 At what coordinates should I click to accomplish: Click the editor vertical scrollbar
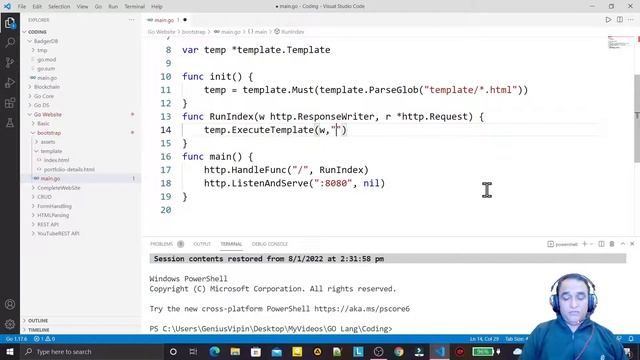tap(637, 118)
